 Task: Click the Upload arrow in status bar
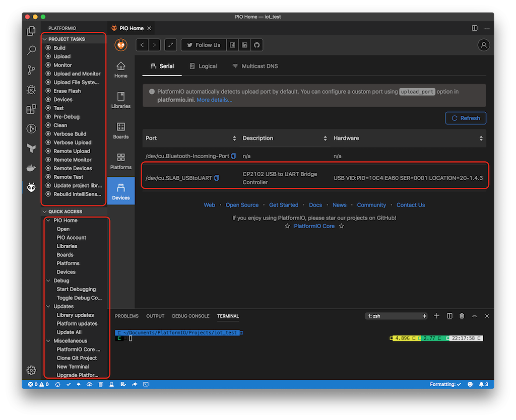click(79, 384)
